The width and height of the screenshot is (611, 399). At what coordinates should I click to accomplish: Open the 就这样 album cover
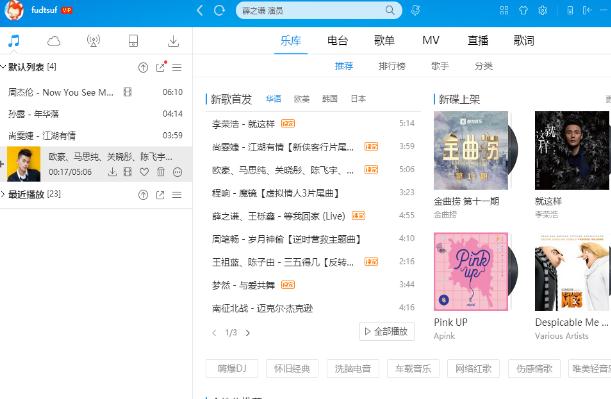(x=572, y=150)
